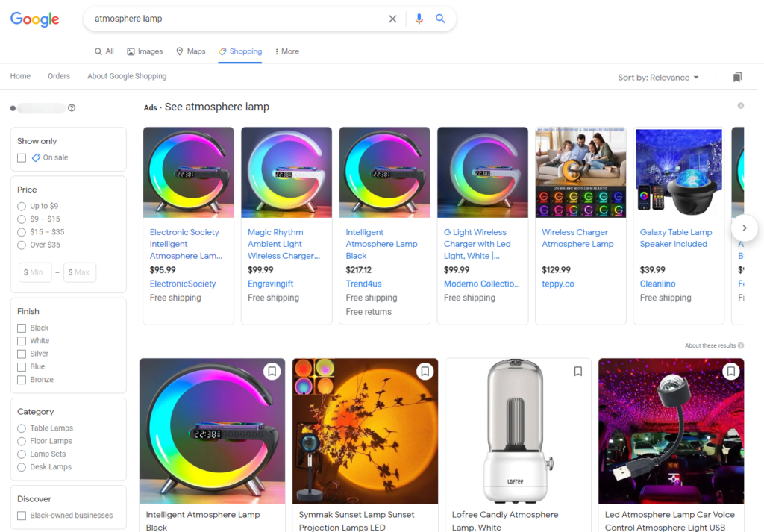Switch to the All results tab
The image size is (764, 532).
(104, 51)
